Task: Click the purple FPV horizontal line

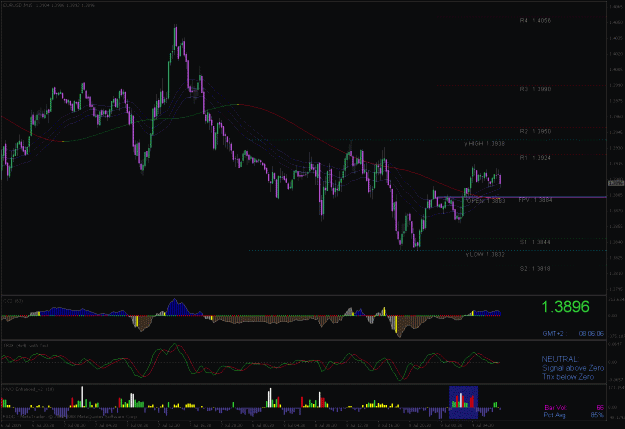Action: [x=520, y=197]
